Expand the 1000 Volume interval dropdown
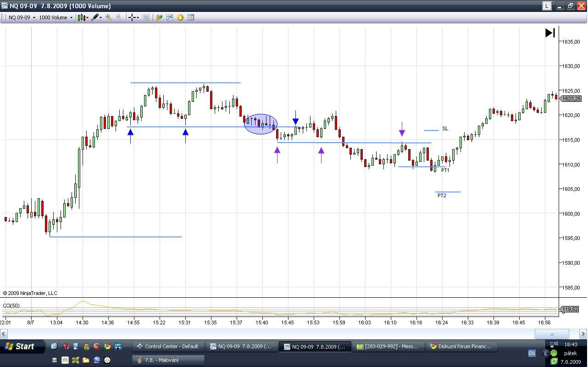 pyautogui.click(x=55, y=17)
